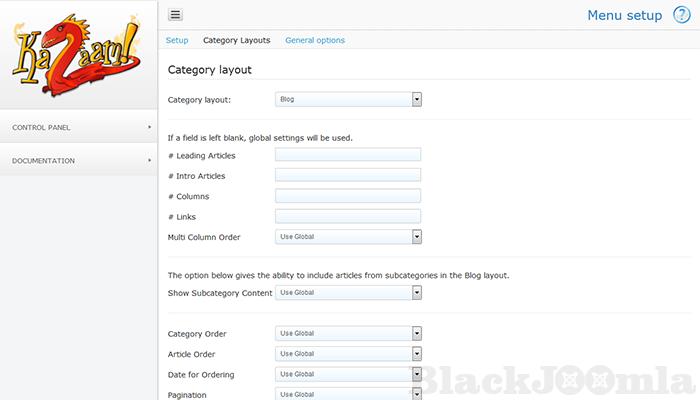Focus the # Intro Articles field
700x400 pixels.
coord(348,175)
